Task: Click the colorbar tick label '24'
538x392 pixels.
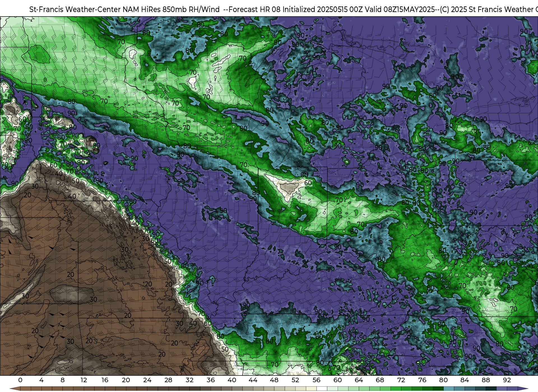Action: [147, 380]
